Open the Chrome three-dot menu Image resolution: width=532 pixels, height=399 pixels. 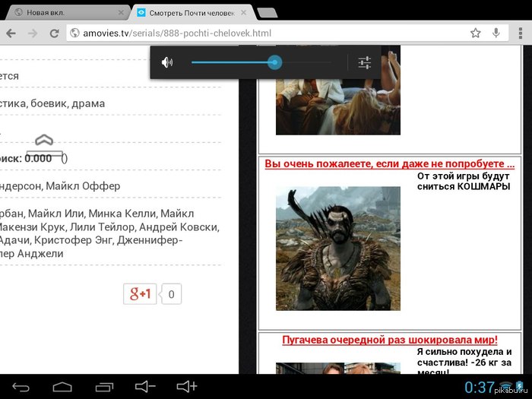[520, 33]
